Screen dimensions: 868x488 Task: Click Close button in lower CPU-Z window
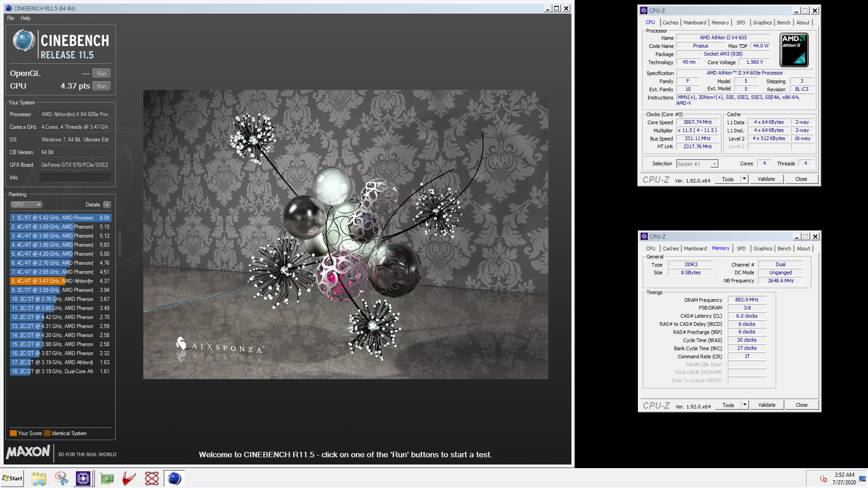click(x=802, y=405)
